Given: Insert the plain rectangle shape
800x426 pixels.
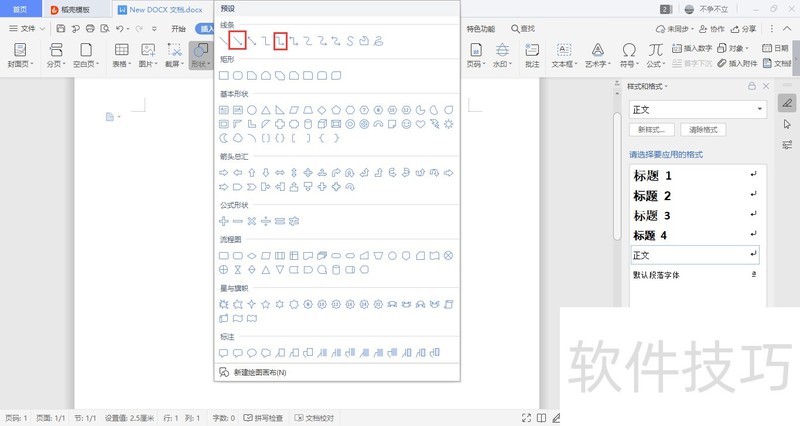Looking at the screenshot, I should click(223, 76).
